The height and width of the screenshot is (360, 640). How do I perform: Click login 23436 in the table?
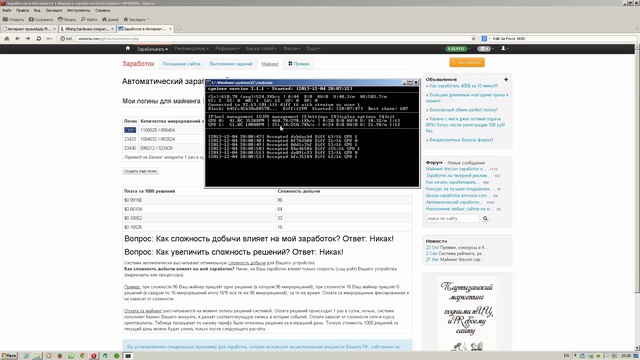130,148
